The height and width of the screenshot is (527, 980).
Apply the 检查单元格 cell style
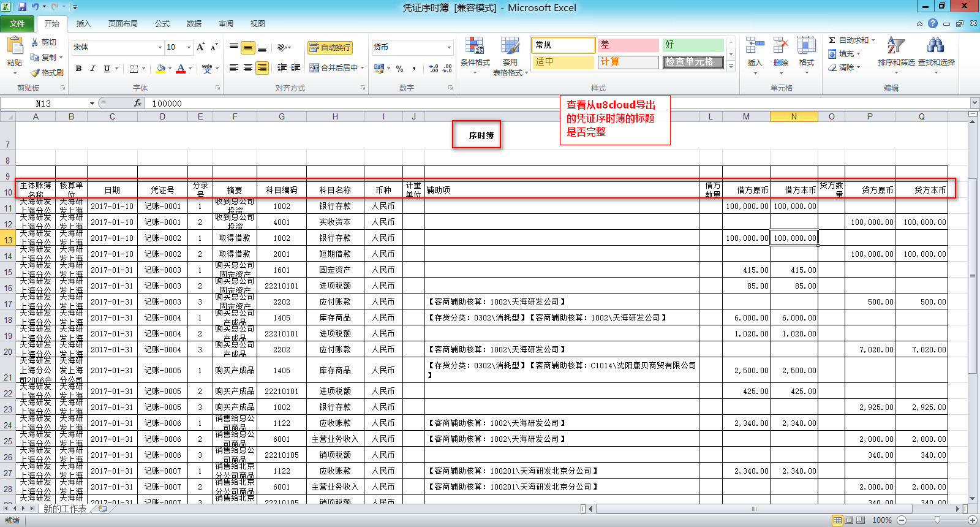pyautogui.click(x=690, y=62)
